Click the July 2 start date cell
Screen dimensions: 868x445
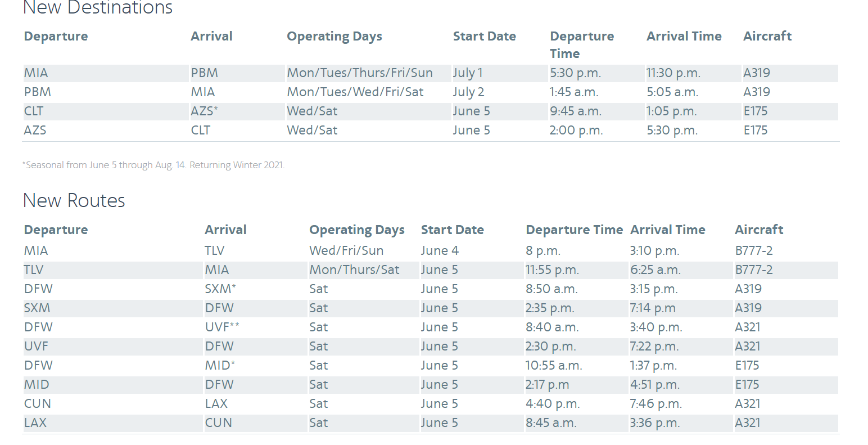[468, 92]
